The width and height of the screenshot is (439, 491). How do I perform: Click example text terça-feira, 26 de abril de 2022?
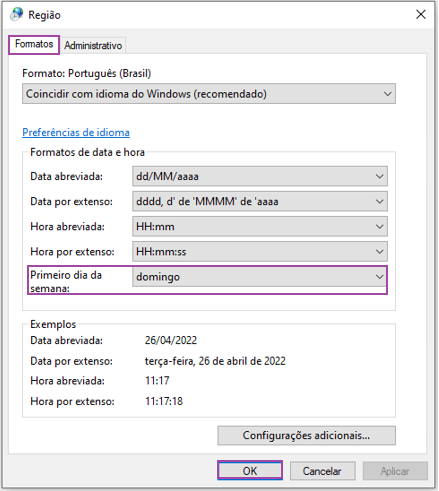click(215, 361)
